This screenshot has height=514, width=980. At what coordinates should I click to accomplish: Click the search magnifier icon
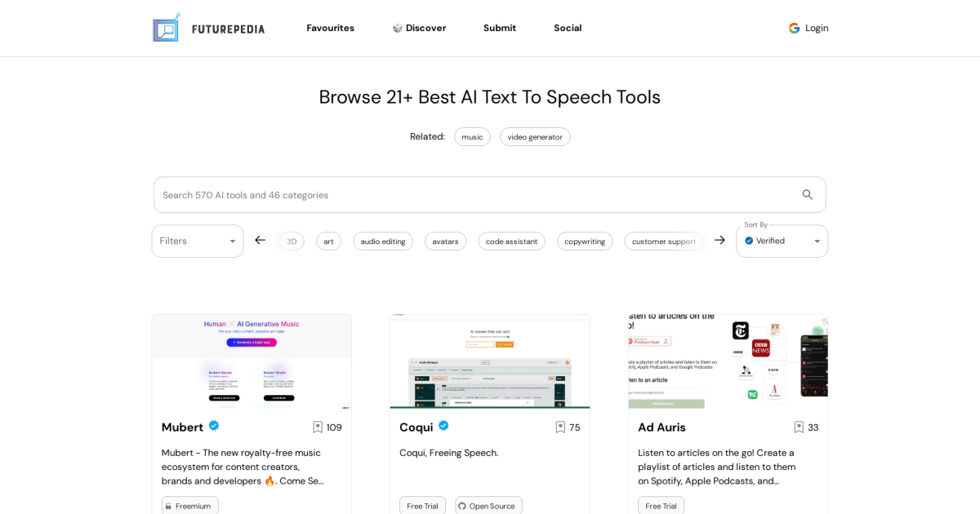click(x=807, y=194)
